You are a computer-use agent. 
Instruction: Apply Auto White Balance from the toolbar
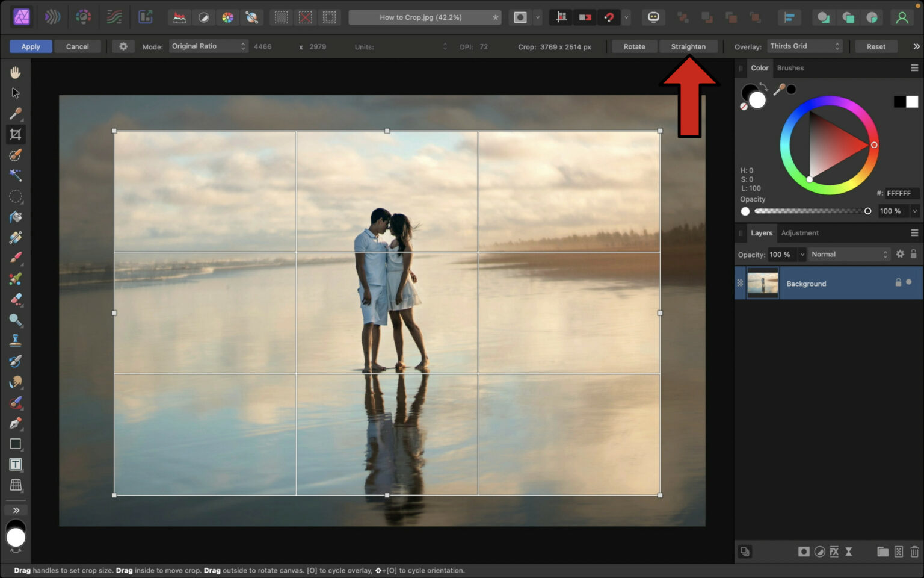pyautogui.click(x=252, y=17)
